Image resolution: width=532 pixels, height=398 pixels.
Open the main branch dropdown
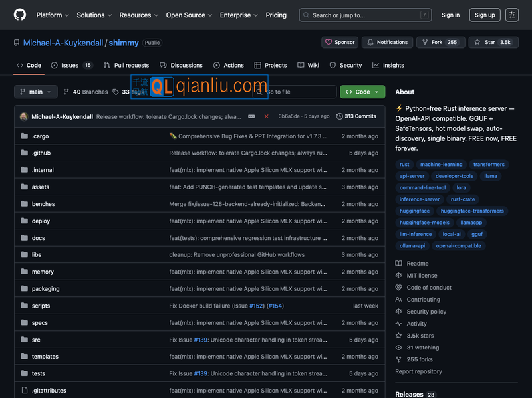[36, 92]
